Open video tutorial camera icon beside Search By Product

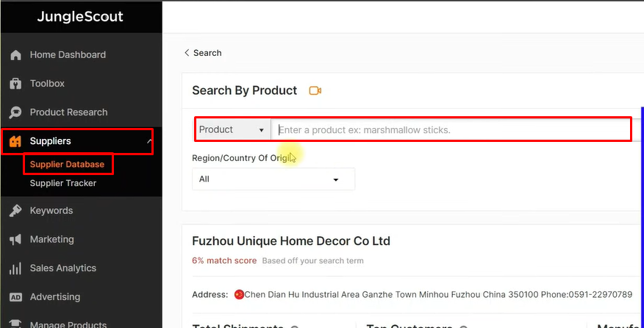[x=315, y=91]
